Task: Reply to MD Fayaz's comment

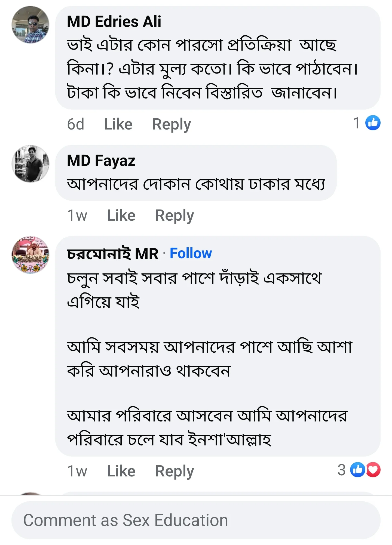Action: coord(174,215)
